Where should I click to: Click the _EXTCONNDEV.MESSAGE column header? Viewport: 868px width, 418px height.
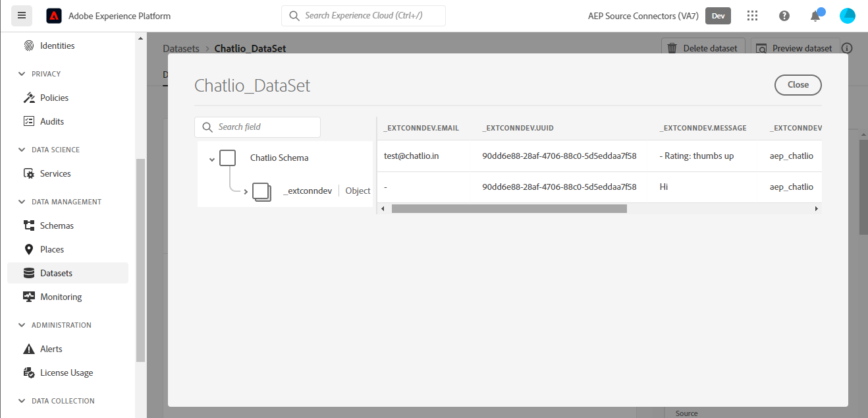click(x=703, y=128)
